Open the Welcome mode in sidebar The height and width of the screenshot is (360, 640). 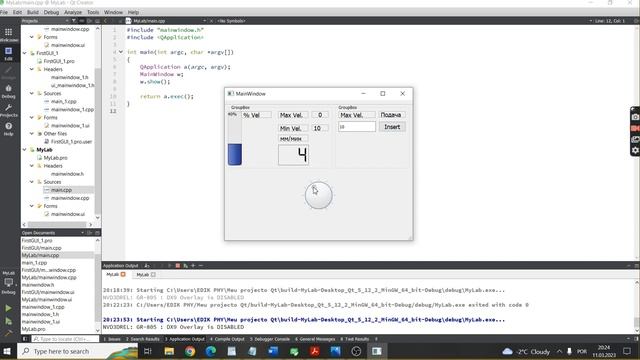(x=9, y=35)
